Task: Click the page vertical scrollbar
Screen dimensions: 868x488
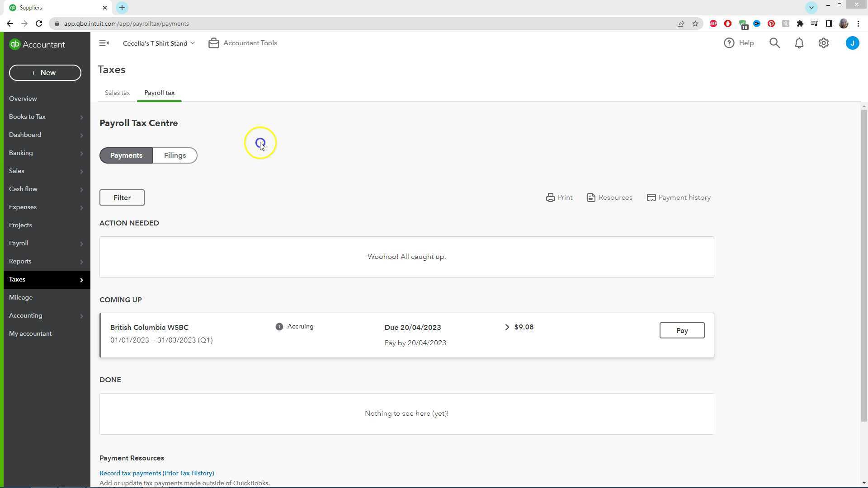Action: pyautogui.click(x=864, y=267)
